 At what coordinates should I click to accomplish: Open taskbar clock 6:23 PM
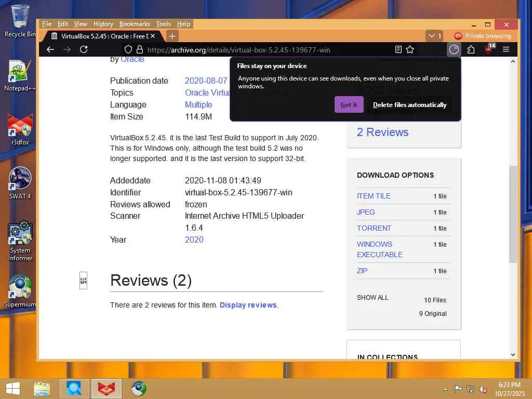(509, 389)
